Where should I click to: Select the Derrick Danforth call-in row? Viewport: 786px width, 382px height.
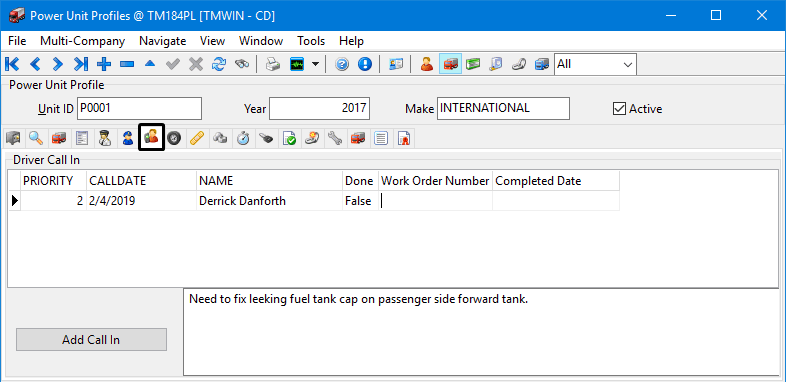(x=314, y=201)
